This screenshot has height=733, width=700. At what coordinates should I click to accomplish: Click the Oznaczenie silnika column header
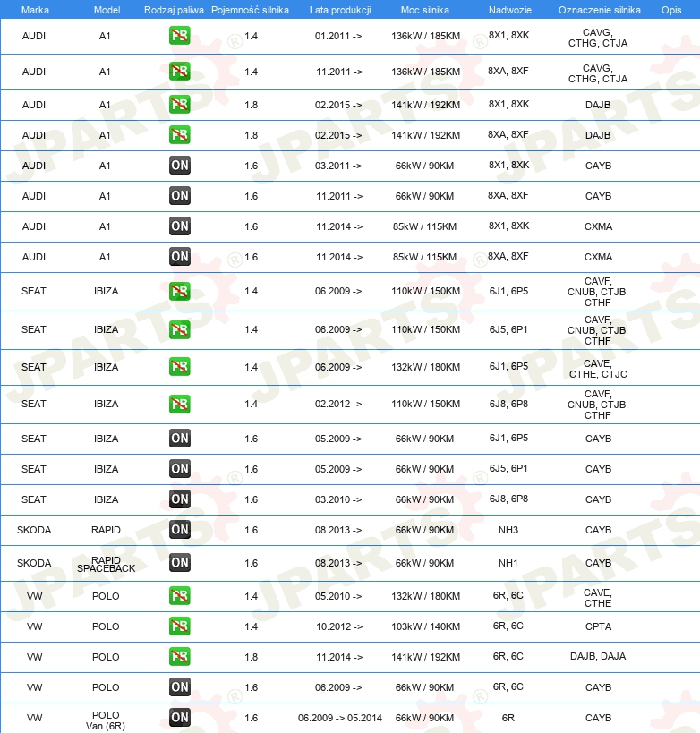pos(600,10)
